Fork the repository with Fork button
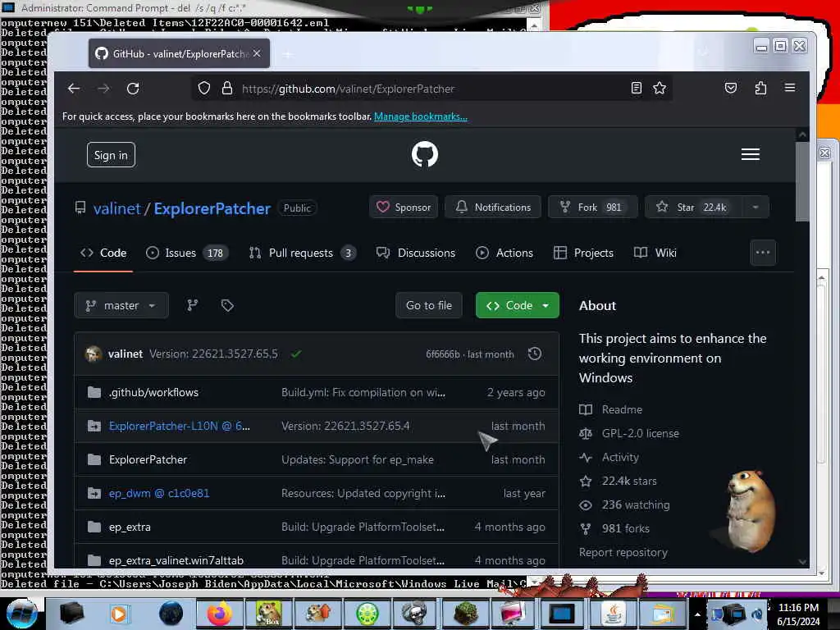840x630 pixels. pyautogui.click(x=592, y=207)
